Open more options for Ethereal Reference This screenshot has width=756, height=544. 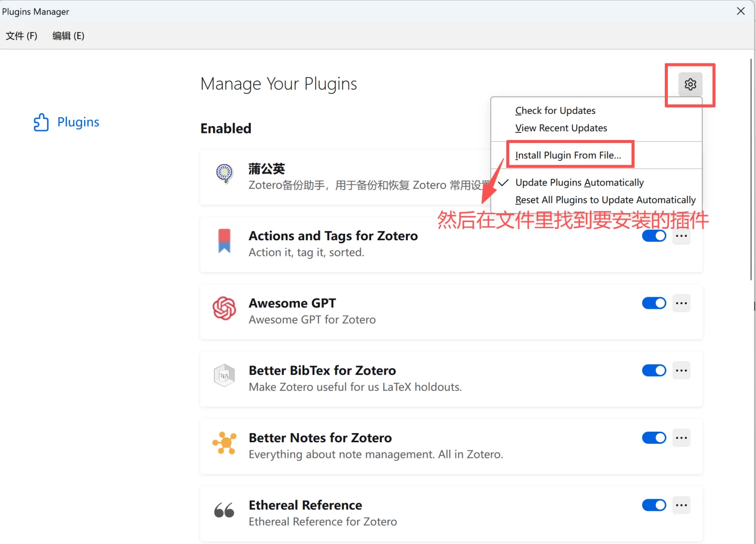click(x=681, y=505)
